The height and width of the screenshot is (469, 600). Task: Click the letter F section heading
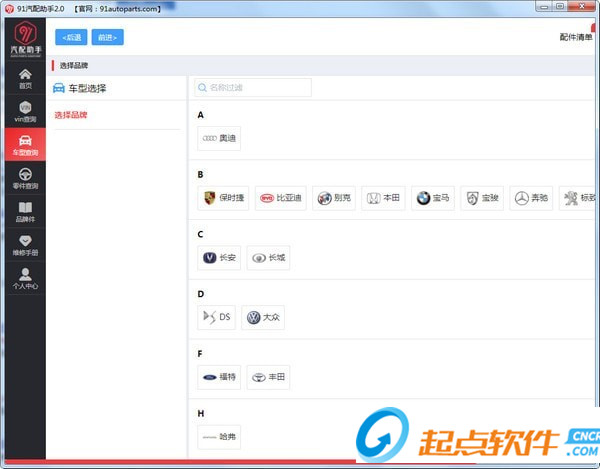click(200, 353)
